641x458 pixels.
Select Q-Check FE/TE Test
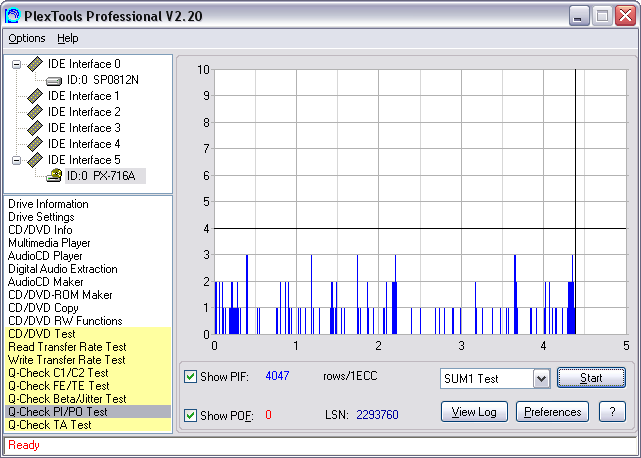tap(88, 386)
